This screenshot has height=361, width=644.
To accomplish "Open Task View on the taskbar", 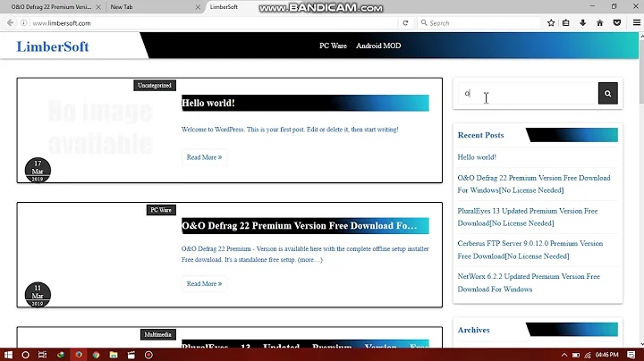I will 42,355.
